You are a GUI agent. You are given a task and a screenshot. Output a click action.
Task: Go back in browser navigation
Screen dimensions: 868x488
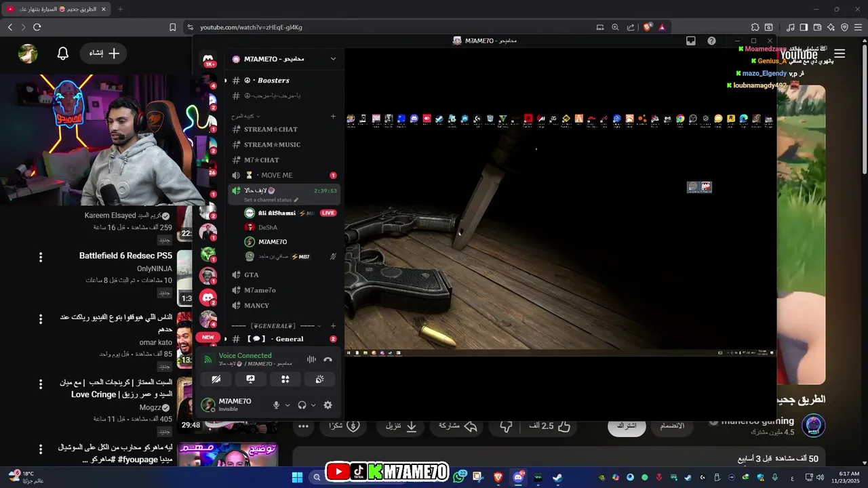pos(10,27)
